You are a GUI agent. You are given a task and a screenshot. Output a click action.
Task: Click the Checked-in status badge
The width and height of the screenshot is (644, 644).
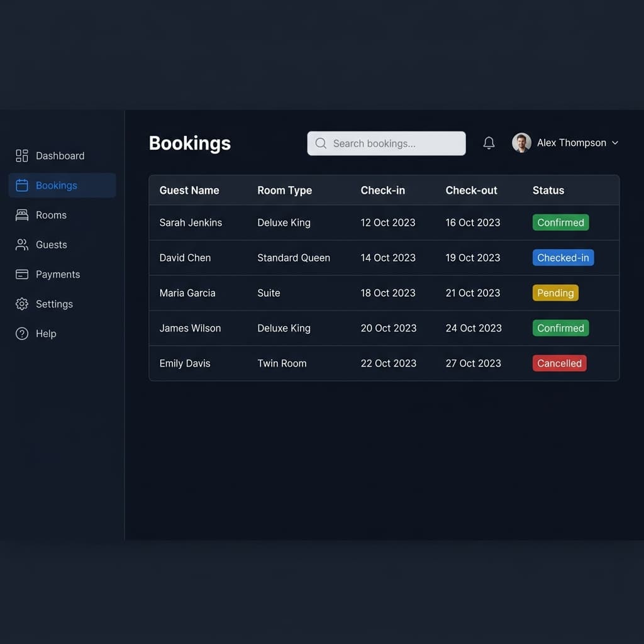coord(563,257)
